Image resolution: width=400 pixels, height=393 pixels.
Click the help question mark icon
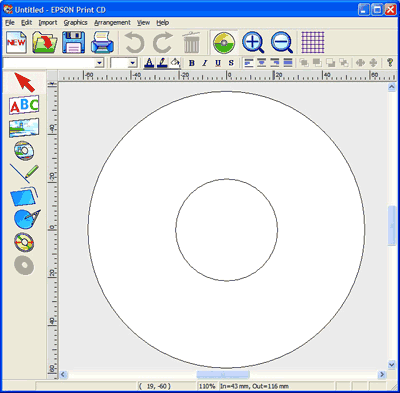390,63
